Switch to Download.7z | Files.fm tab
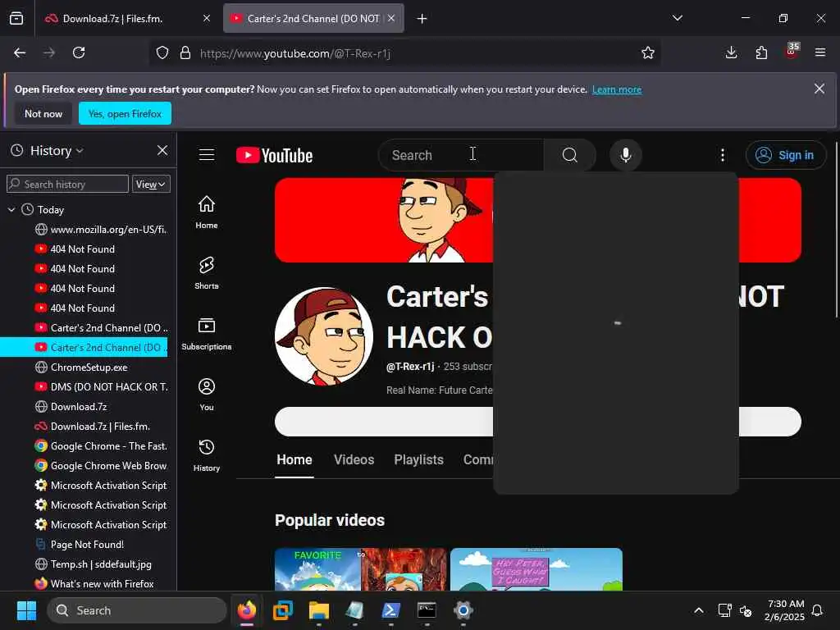840x630 pixels. [x=127, y=19]
